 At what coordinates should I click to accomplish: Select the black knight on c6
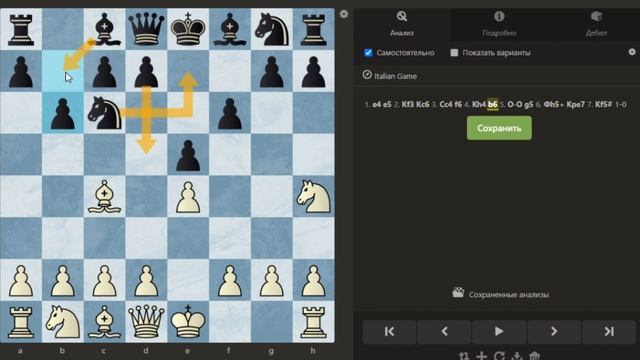tap(104, 113)
